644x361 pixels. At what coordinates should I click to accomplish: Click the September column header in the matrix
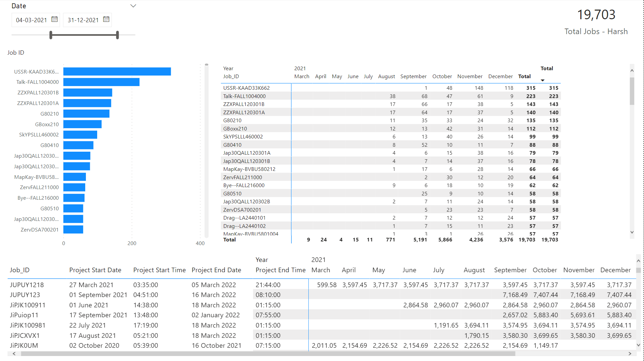click(414, 76)
